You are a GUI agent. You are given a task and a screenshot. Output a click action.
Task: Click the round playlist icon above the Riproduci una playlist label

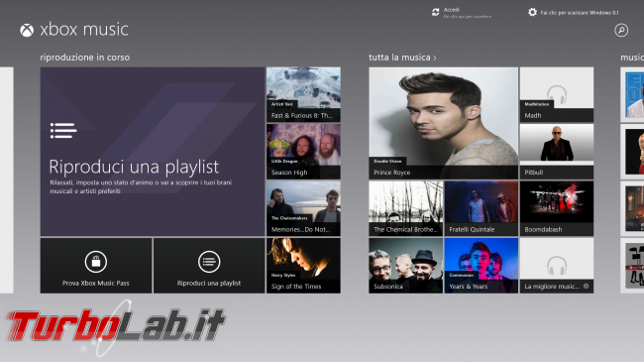[x=209, y=262]
